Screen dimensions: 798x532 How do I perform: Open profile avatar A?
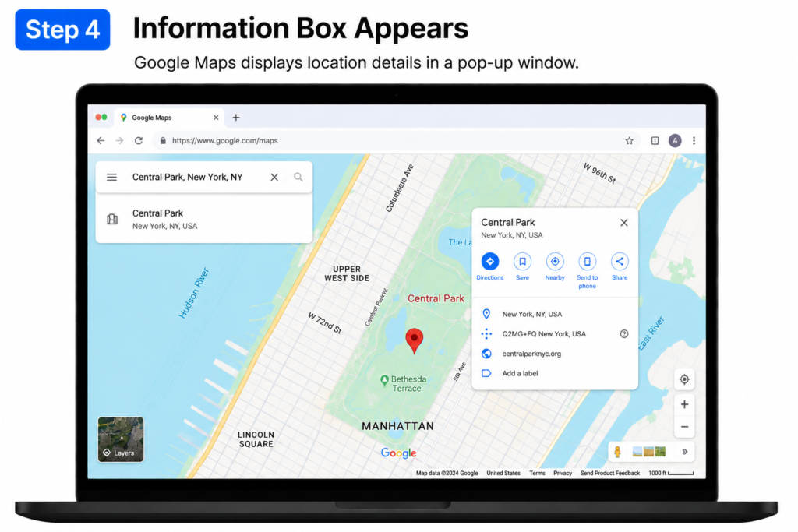pos(675,141)
